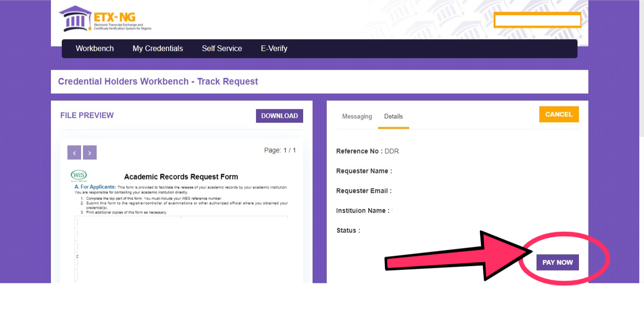
Task: Click the Track Request page heading
Action: click(158, 82)
